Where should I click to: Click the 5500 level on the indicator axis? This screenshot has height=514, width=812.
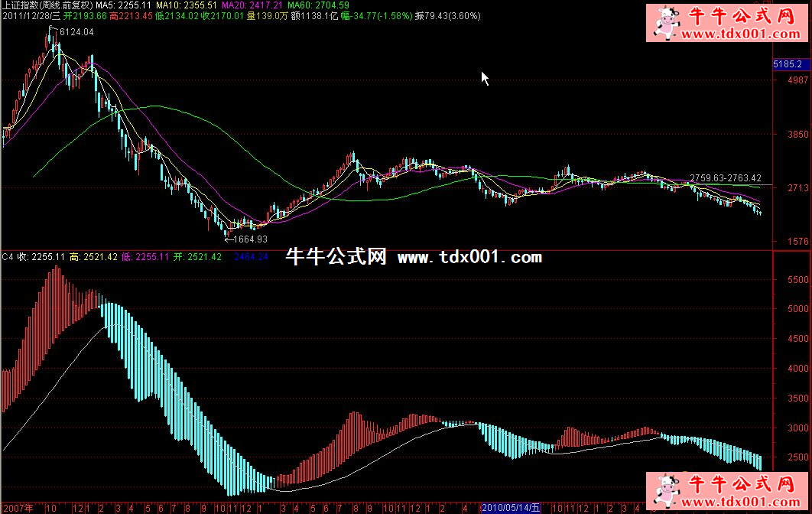(797, 280)
